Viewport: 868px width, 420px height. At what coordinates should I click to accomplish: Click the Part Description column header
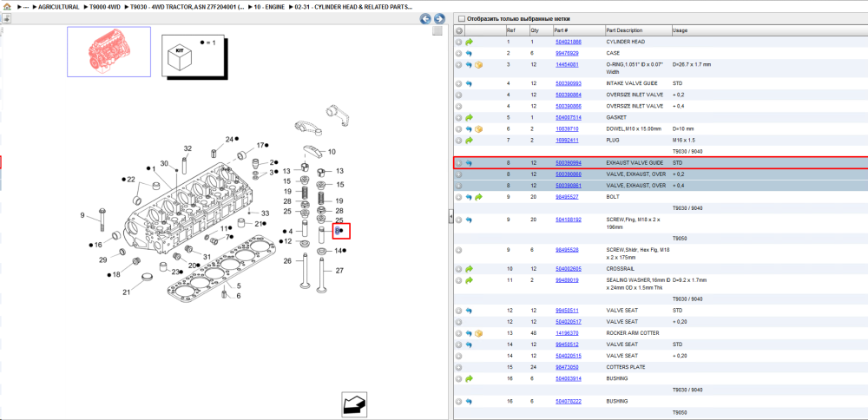coord(638,30)
